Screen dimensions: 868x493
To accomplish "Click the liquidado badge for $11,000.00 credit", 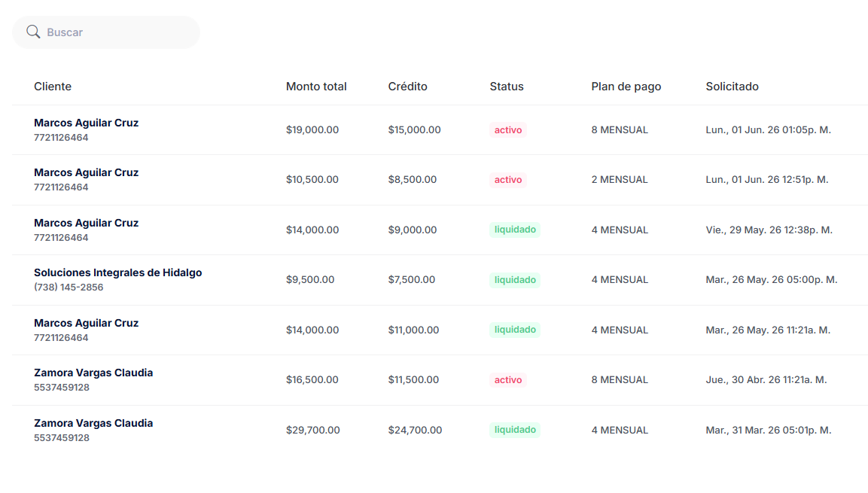I will (515, 330).
